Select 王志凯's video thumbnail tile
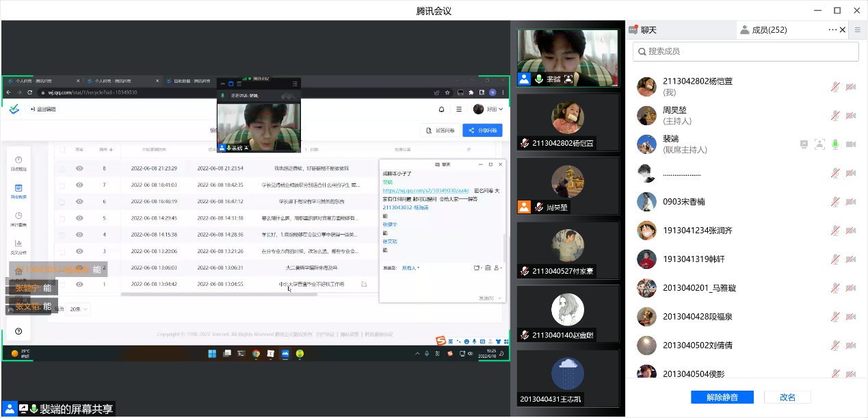 (x=568, y=378)
